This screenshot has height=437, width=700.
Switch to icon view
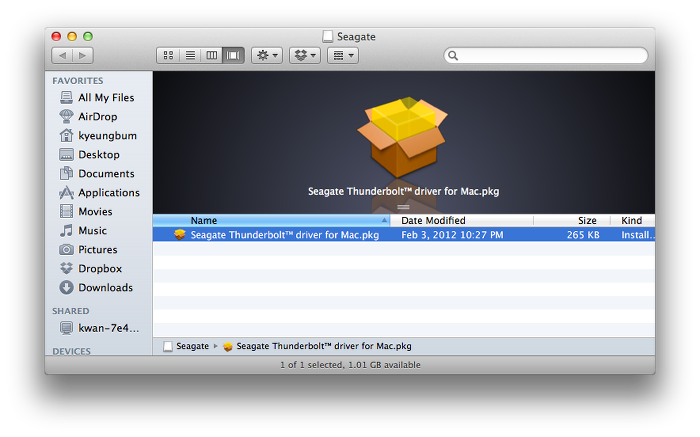(x=168, y=55)
